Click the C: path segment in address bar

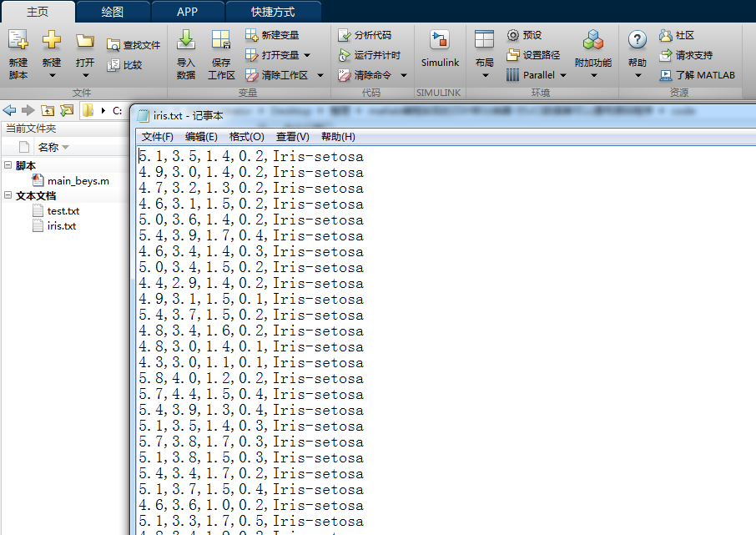(x=117, y=111)
